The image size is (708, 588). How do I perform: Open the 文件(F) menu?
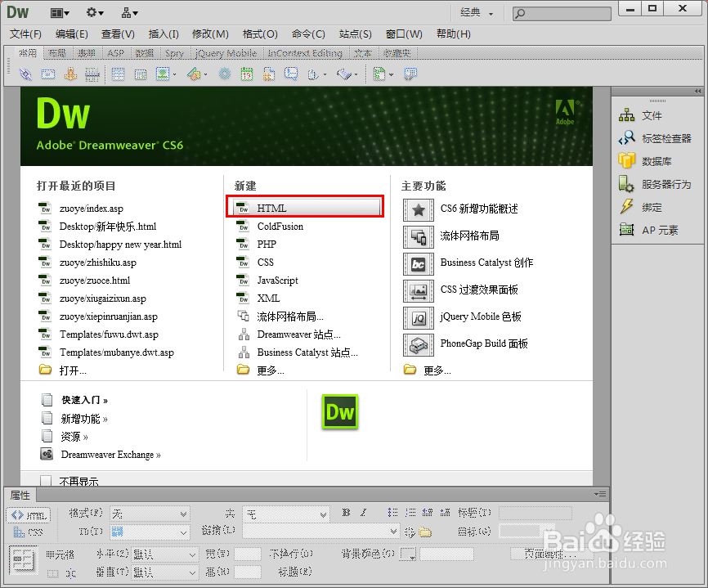25,34
